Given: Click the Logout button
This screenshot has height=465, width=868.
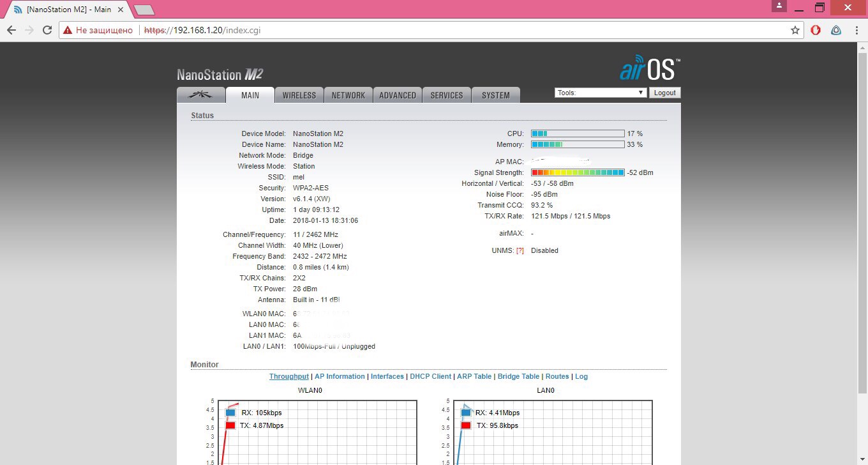Looking at the screenshot, I should 665,93.
